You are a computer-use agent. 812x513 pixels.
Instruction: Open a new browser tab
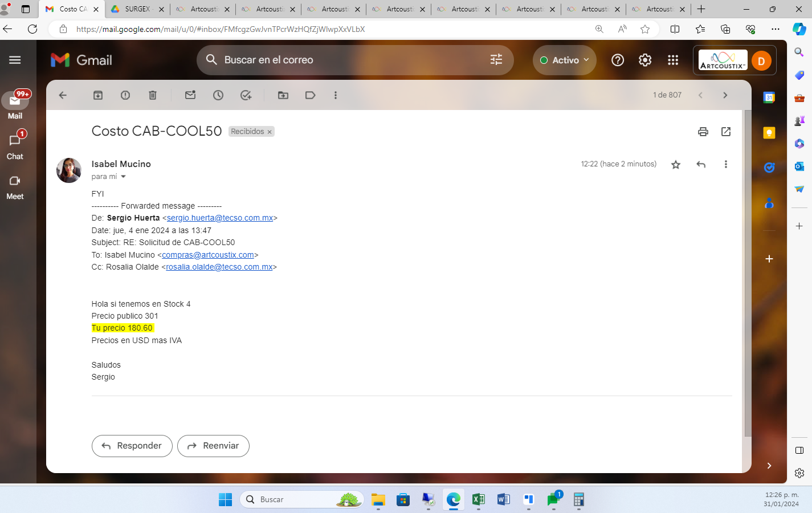(x=701, y=9)
